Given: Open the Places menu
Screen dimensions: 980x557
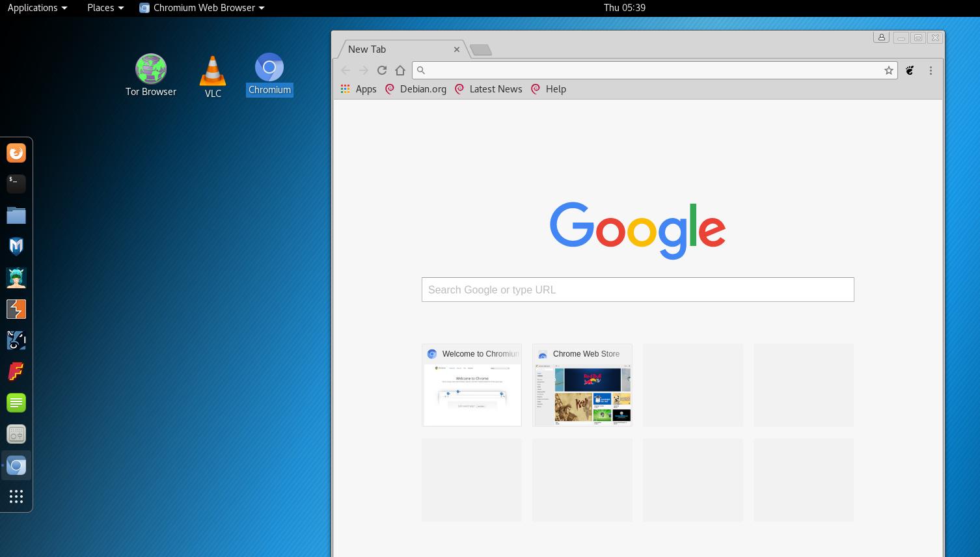Looking at the screenshot, I should click(x=105, y=8).
